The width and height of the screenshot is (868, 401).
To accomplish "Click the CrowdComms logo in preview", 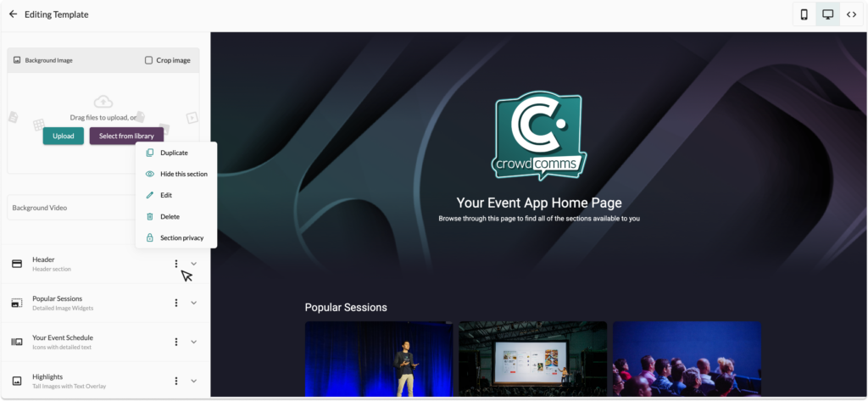I will 539,136.
